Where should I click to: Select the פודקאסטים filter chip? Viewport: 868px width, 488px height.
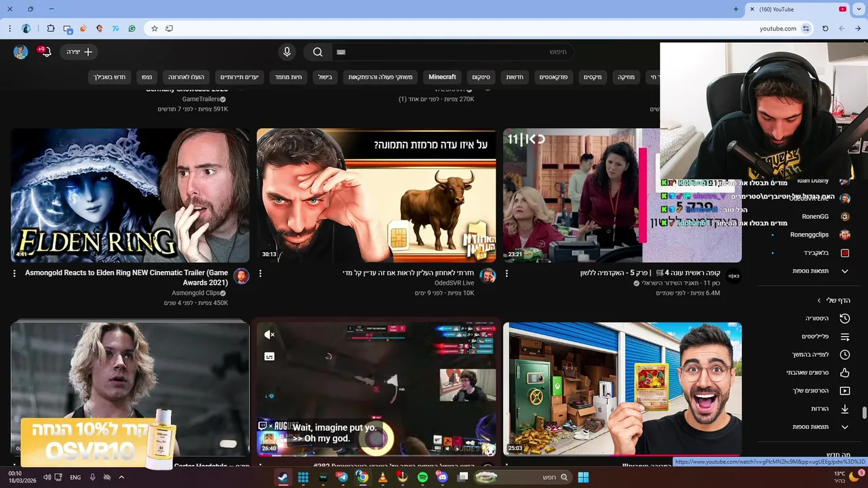553,77
